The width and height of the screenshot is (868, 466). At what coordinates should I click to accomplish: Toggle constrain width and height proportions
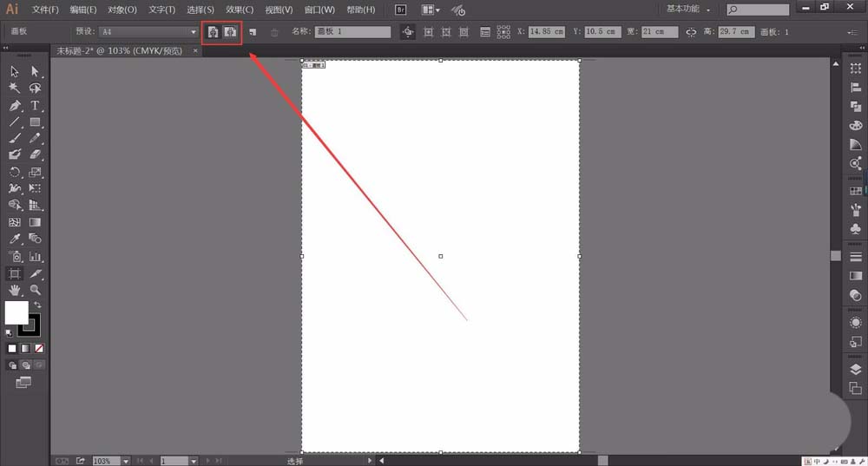tap(691, 32)
